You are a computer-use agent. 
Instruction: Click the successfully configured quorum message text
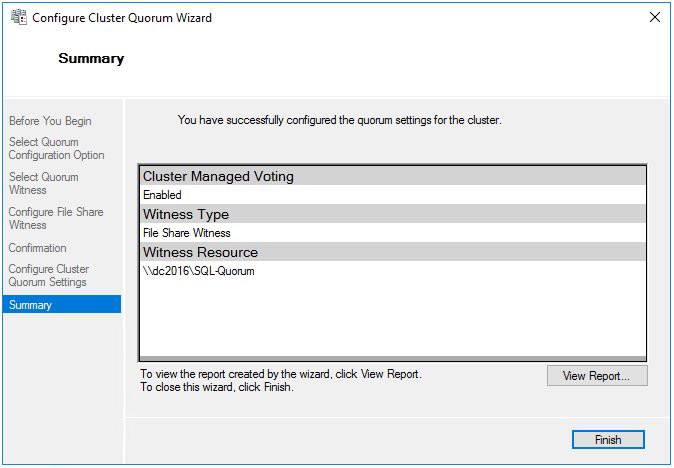[x=339, y=120]
